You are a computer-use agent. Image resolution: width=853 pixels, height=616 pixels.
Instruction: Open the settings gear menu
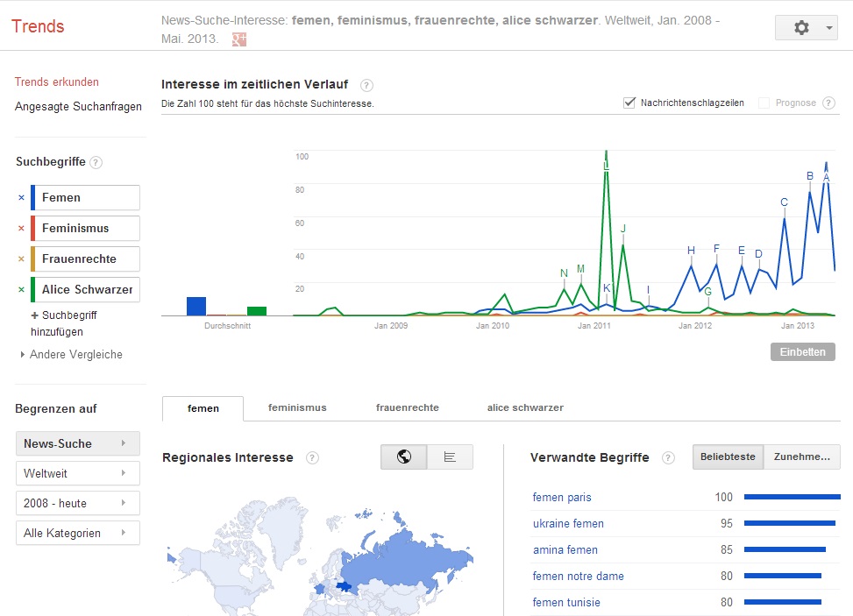(x=801, y=27)
